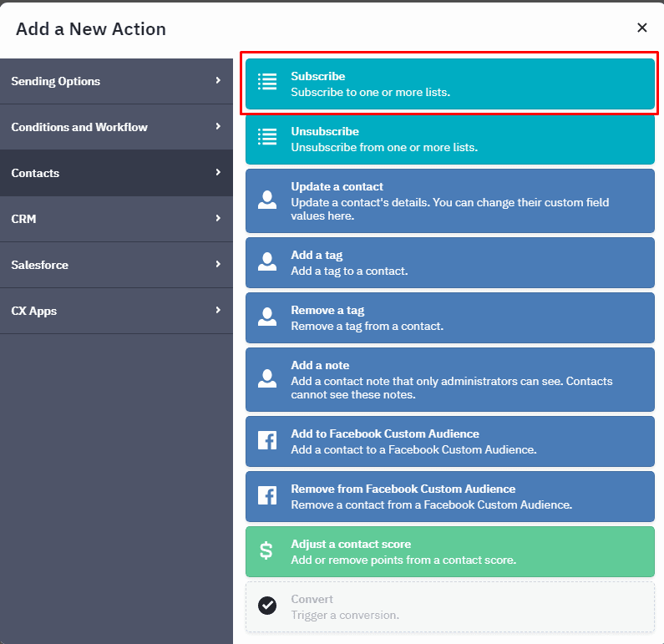The width and height of the screenshot is (664, 644).
Task: Click the list icon on the Subscribe card
Action: pos(267,82)
